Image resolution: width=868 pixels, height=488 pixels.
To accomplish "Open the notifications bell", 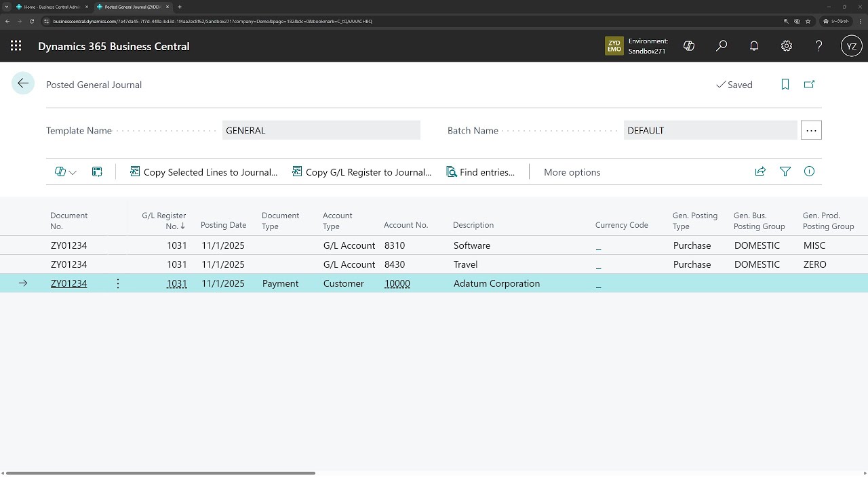I will tap(754, 46).
